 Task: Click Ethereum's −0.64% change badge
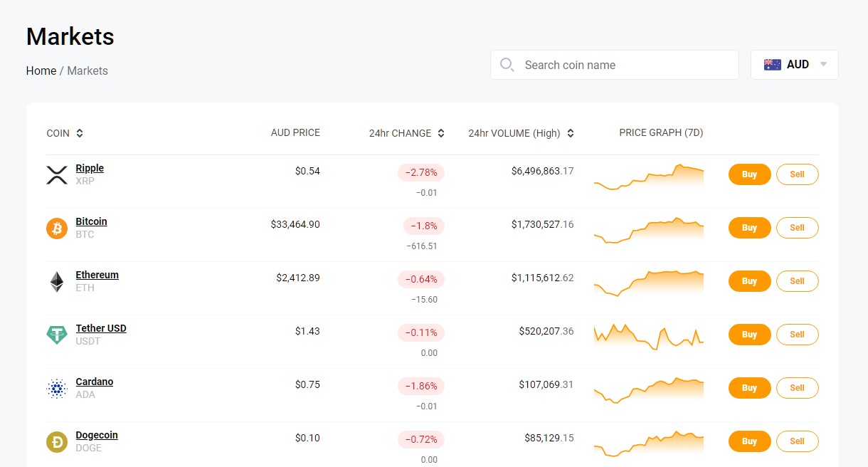point(421,280)
